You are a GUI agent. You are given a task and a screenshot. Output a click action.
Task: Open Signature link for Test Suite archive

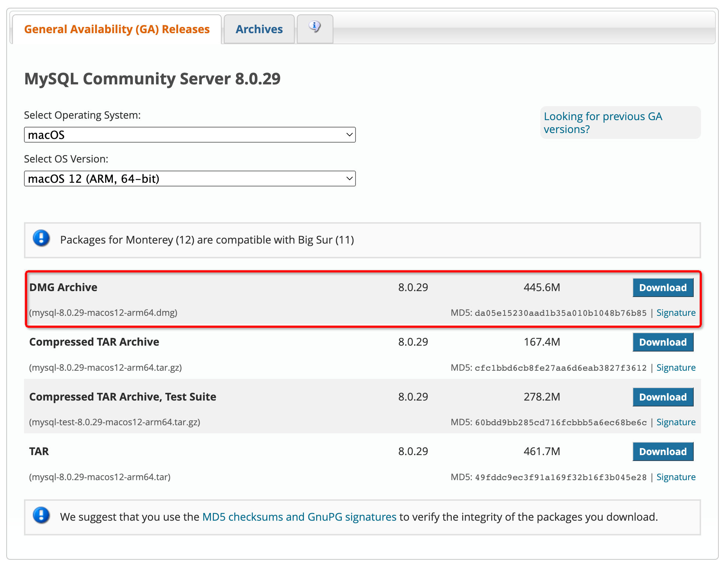pyautogui.click(x=676, y=422)
